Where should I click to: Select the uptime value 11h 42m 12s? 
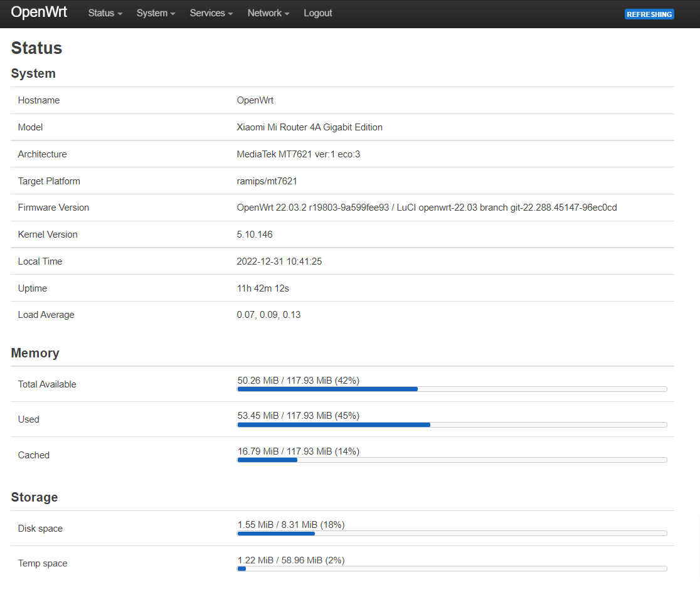pyautogui.click(x=262, y=288)
